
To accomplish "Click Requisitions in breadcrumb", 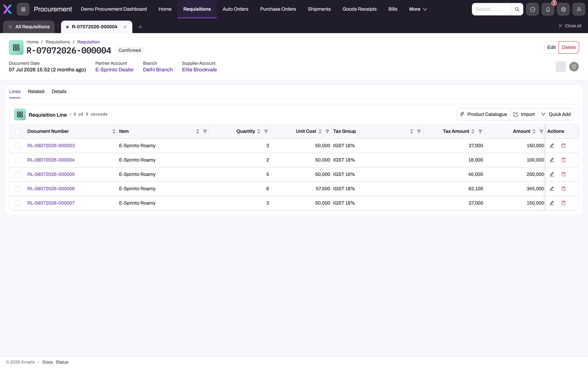I will click(58, 42).
